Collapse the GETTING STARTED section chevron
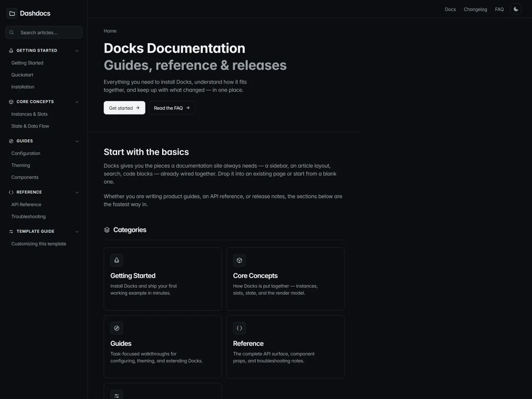Screen dimensions: 532x399 point(77,51)
